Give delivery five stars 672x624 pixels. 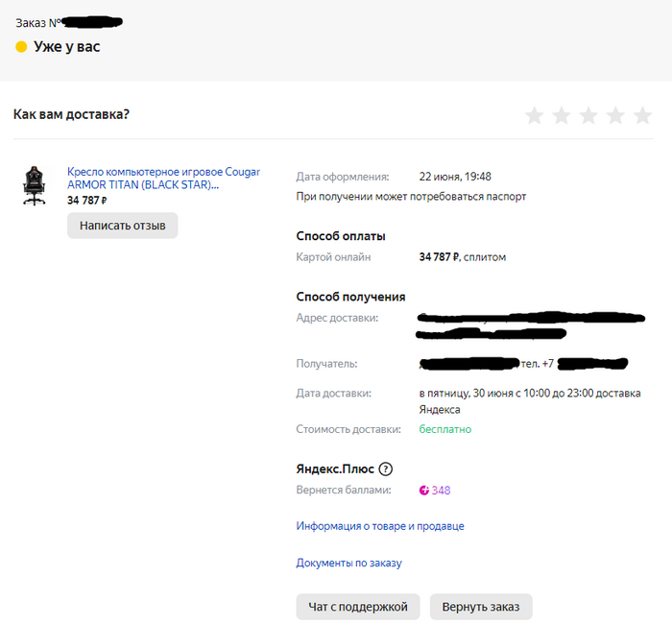point(642,116)
